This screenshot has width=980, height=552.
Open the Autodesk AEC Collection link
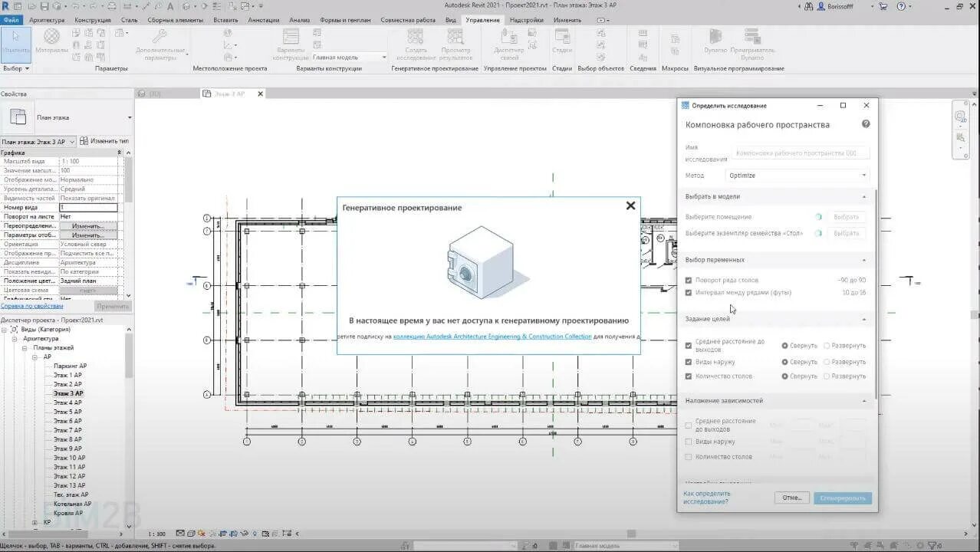pyautogui.click(x=492, y=337)
